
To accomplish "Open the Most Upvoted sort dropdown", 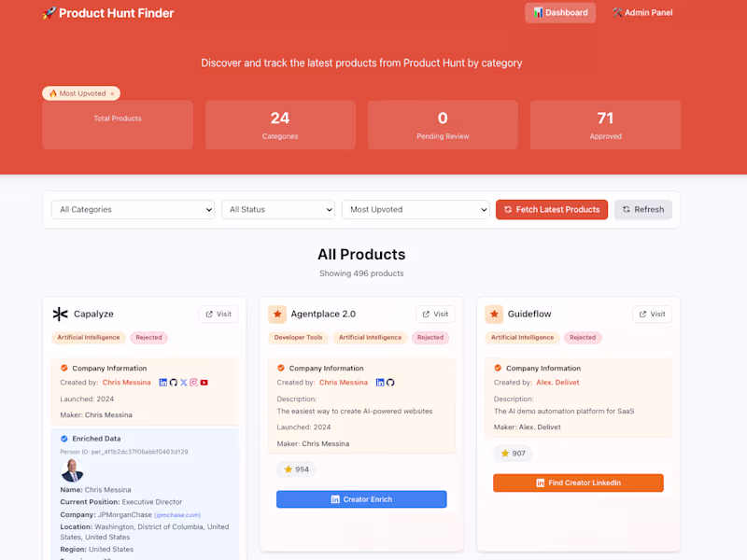I will coord(416,209).
